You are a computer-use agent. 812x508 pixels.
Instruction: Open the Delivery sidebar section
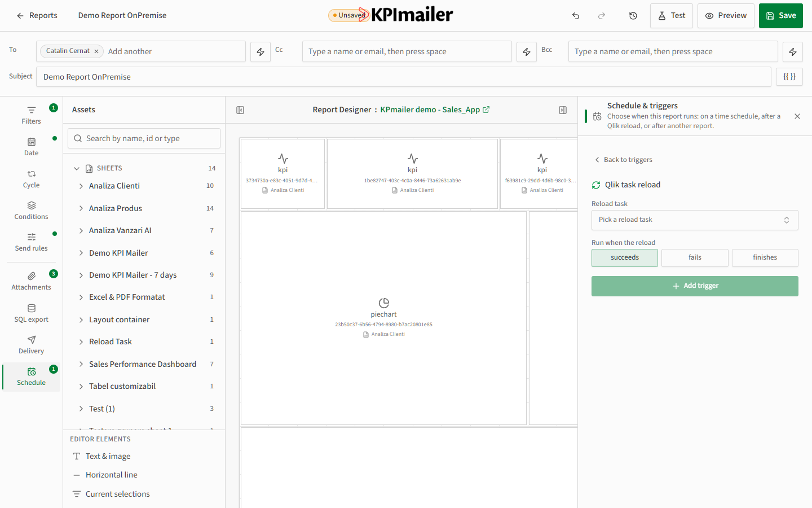[32, 345]
